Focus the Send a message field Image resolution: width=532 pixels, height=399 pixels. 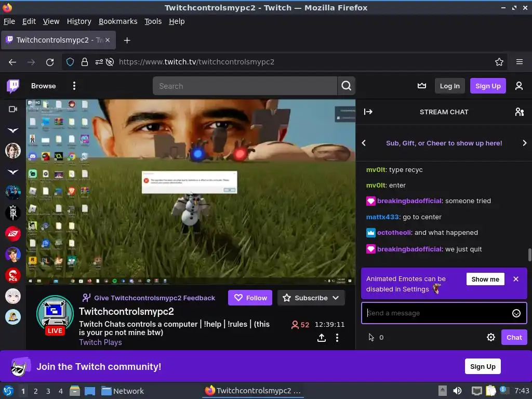[444, 313]
